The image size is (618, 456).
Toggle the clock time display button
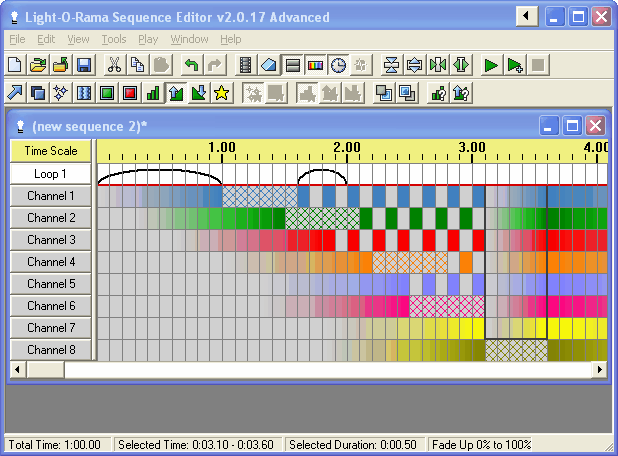(x=338, y=65)
